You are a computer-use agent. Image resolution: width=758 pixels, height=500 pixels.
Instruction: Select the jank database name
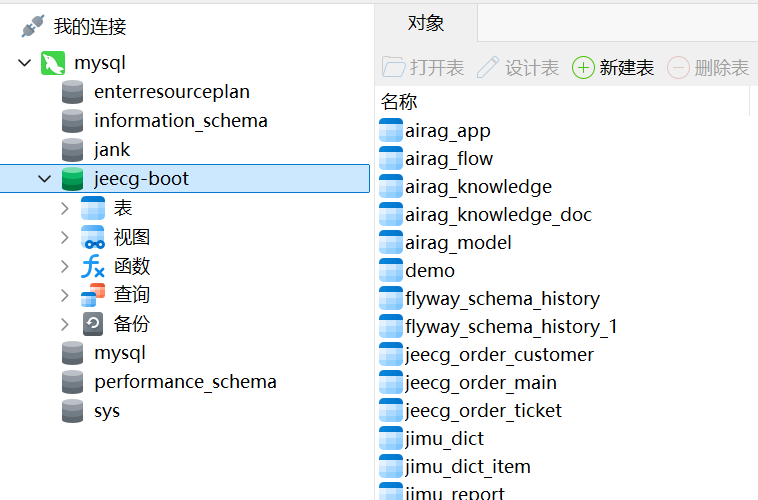click(112, 150)
